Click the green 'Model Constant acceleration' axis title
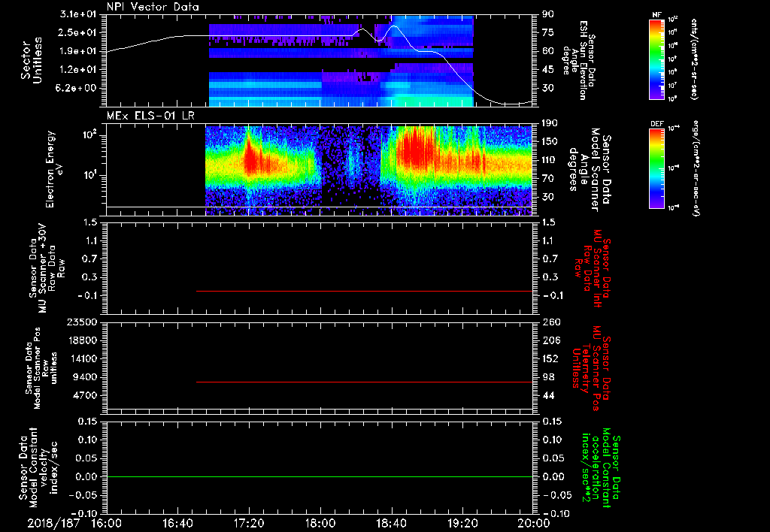 (x=601, y=469)
